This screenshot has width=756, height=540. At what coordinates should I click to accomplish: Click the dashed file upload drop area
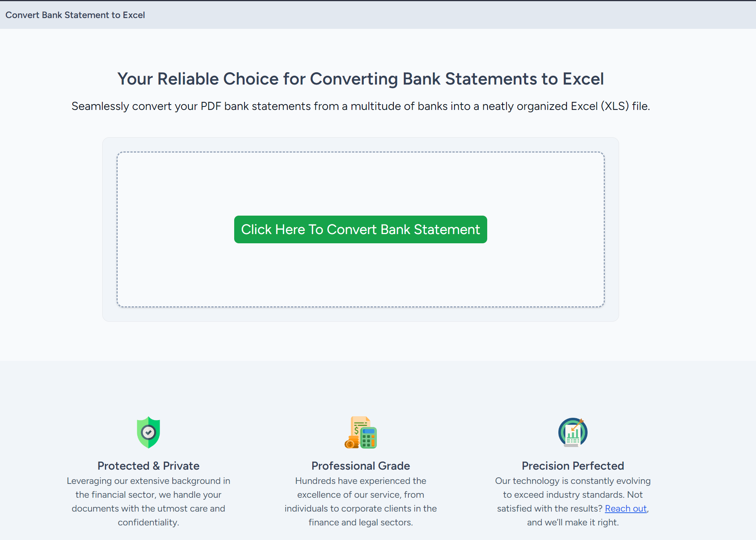pyautogui.click(x=361, y=229)
